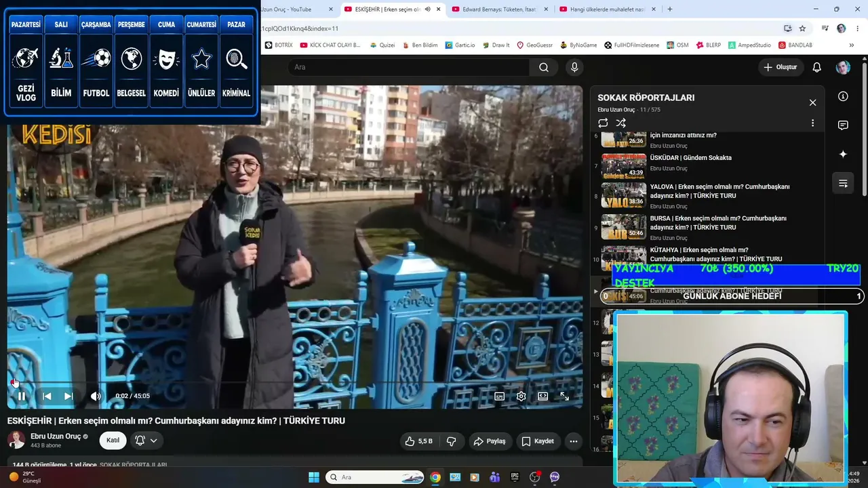Switch to the Hangi ülkelerde muhalefet tab
The width and height of the screenshot is (868, 488).
[609, 9]
